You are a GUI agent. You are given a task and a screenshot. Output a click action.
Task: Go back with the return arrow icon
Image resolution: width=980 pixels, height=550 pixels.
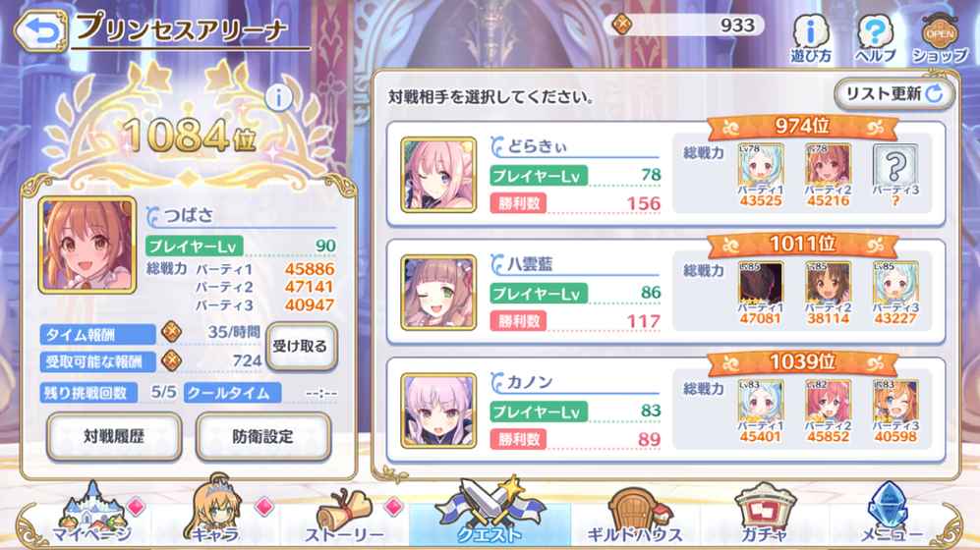[40, 29]
